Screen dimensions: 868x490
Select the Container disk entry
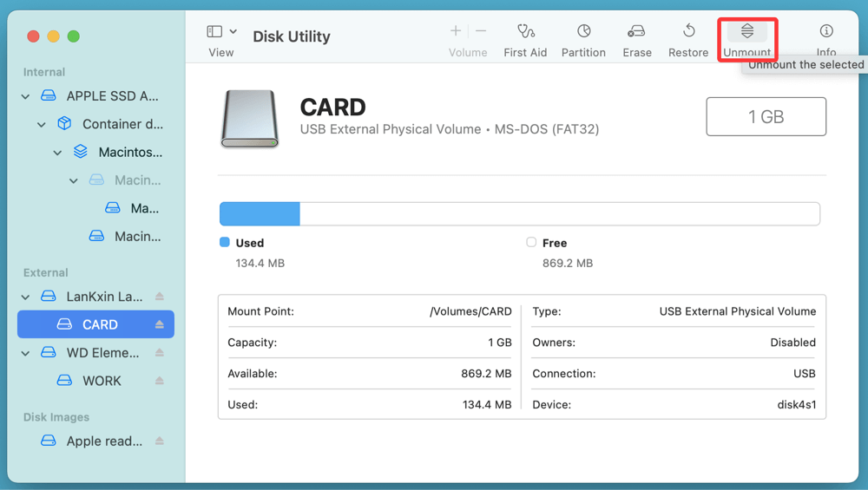click(x=122, y=124)
